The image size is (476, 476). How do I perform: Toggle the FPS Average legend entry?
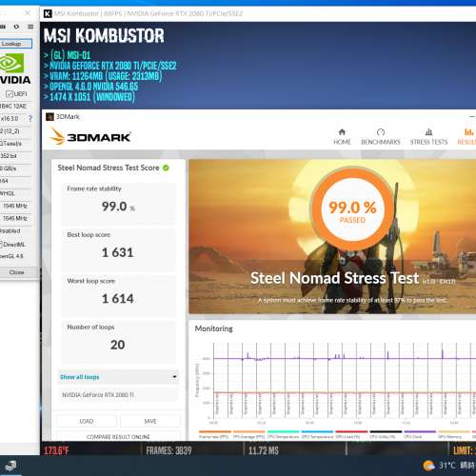[x=249, y=434]
